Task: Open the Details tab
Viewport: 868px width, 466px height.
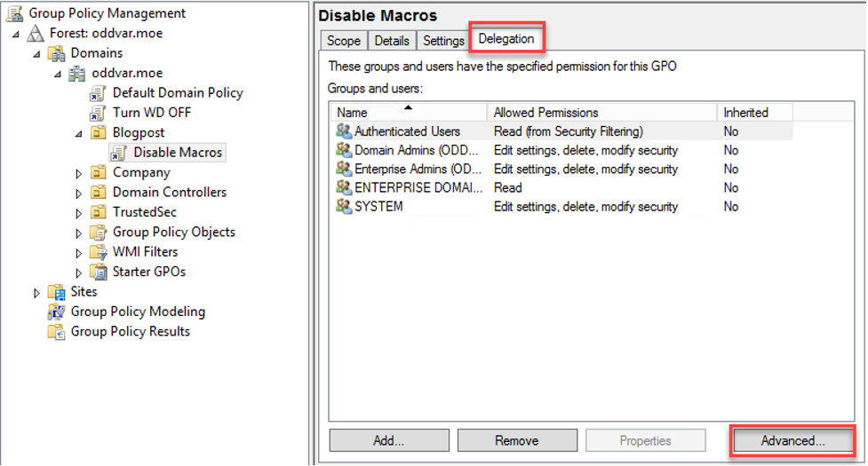Action: 392,41
